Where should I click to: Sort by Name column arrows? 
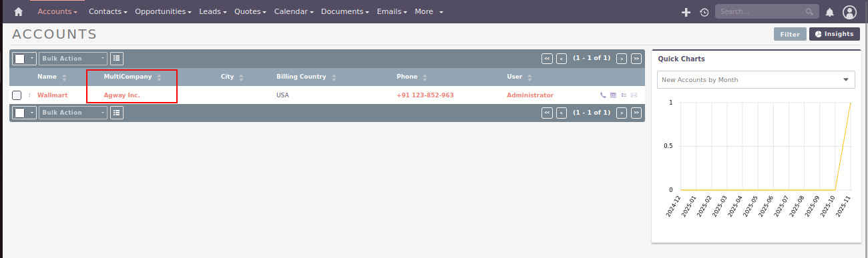tap(65, 77)
